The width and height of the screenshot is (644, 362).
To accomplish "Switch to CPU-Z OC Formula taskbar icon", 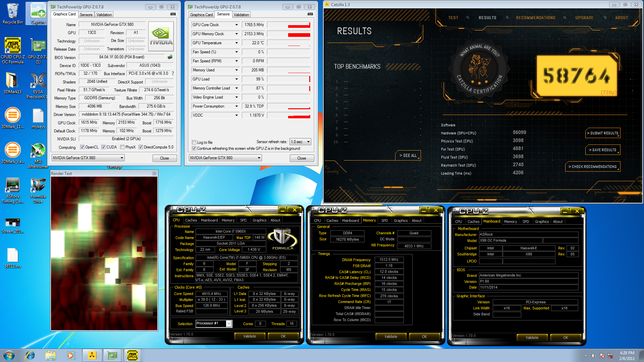I will click(133, 355).
